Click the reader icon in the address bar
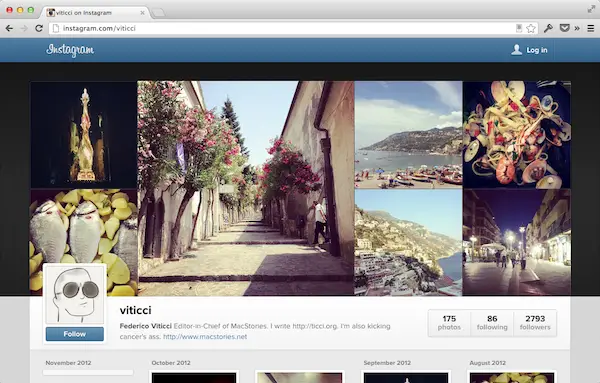 (519, 28)
